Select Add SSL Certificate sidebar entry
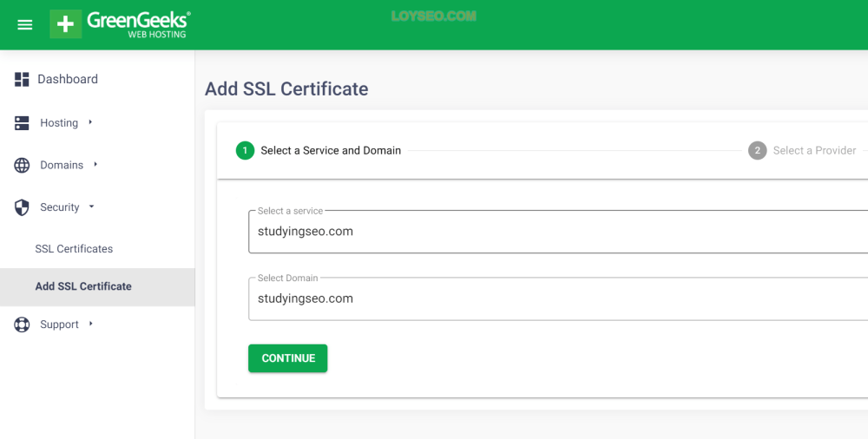The height and width of the screenshot is (439, 868). (97, 287)
